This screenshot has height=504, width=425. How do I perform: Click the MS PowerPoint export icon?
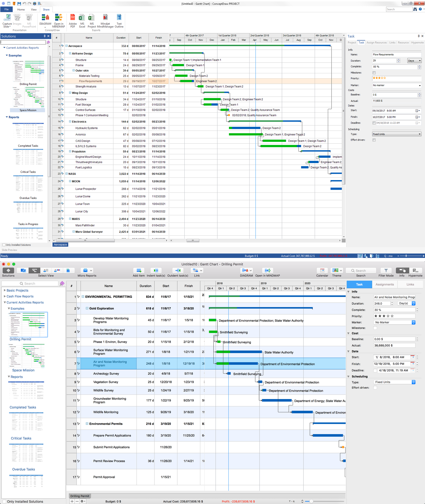coord(29,21)
